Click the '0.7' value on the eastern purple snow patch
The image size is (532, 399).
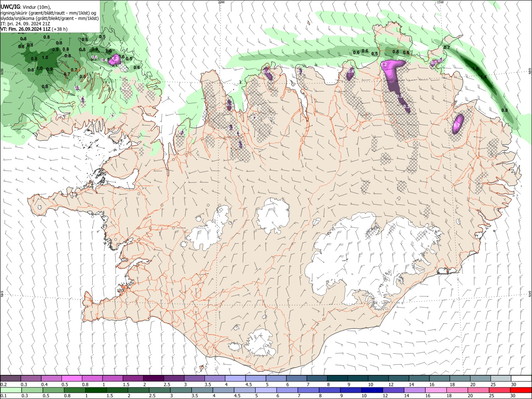tap(457, 125)
